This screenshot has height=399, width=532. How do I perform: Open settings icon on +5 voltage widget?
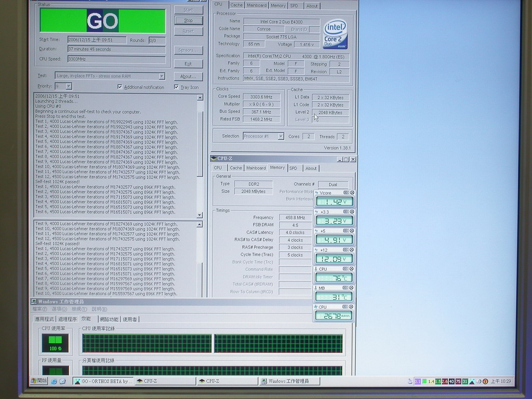coord(346,231)
